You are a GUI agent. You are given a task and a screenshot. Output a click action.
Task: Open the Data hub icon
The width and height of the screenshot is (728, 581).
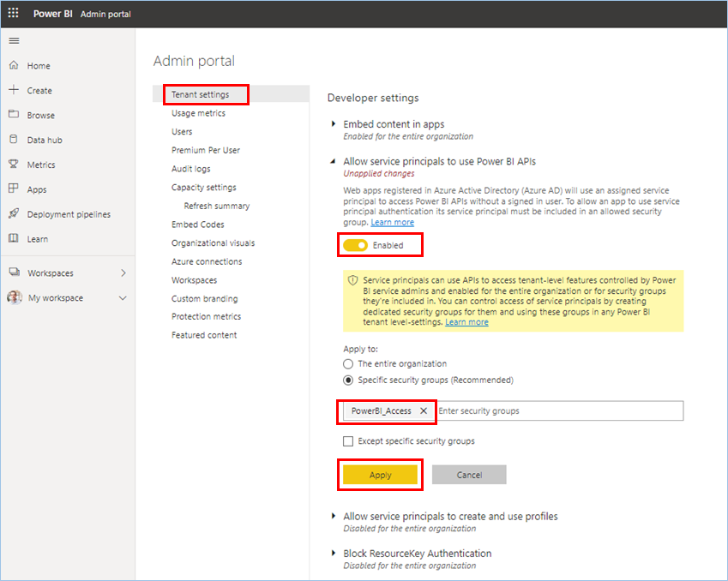(x=14, y=139)
